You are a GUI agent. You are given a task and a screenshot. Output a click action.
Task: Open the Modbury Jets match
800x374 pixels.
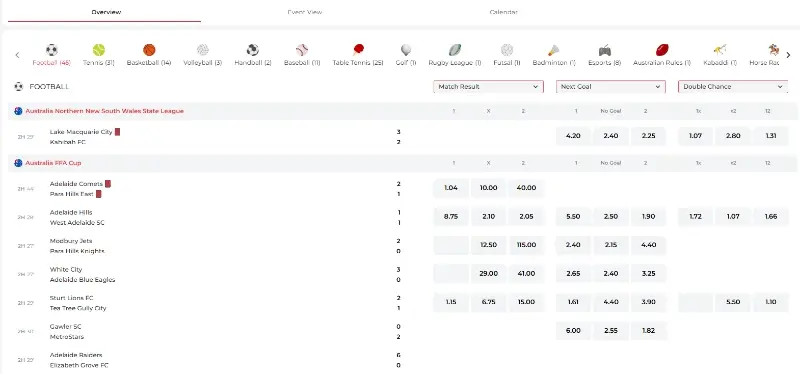coord(71,241)
